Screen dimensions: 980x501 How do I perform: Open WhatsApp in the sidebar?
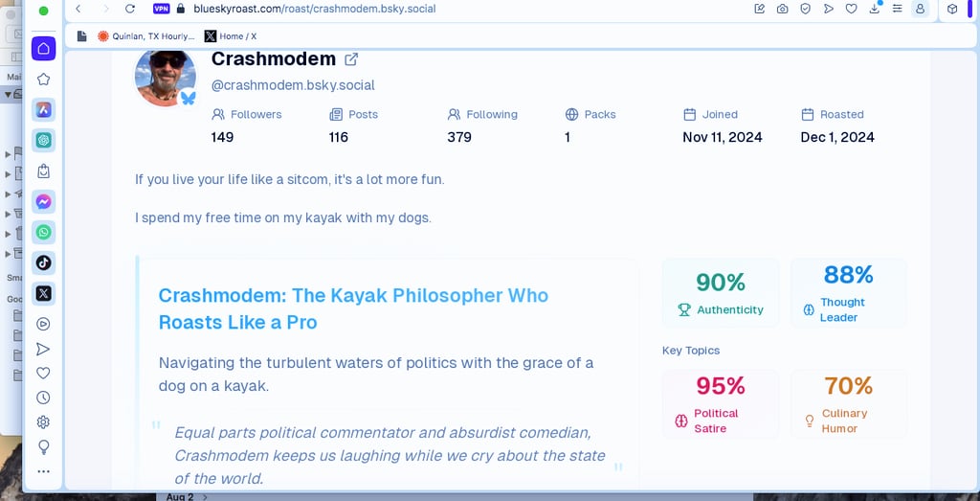(43, 233)
